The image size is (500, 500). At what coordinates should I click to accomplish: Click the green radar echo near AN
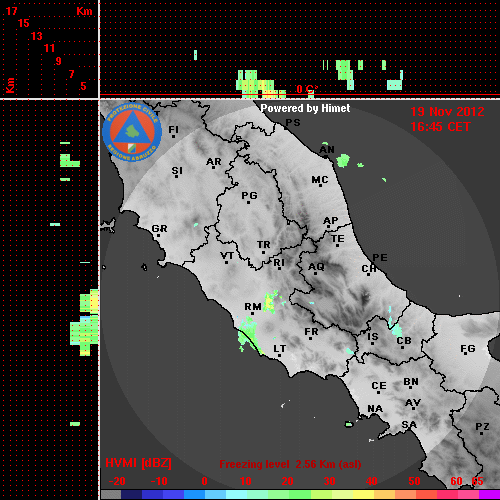click(x=343, y=161)
